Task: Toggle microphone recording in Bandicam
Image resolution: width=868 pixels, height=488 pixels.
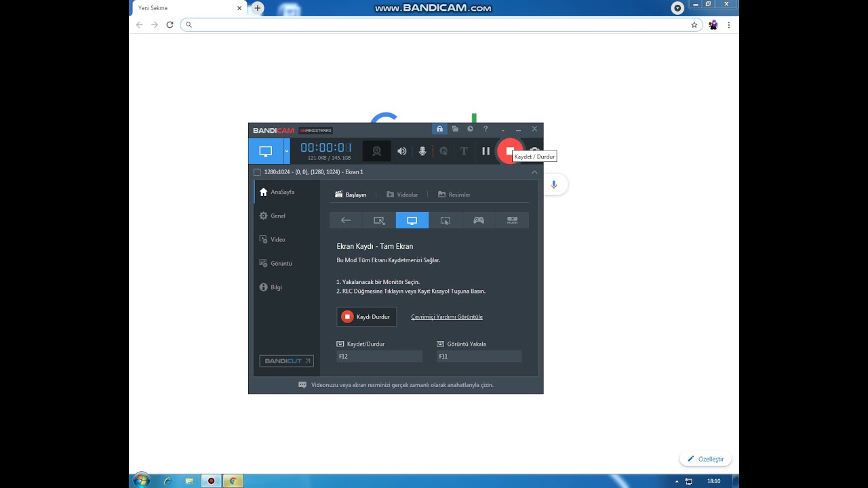Action: click(x=422, y=151)
